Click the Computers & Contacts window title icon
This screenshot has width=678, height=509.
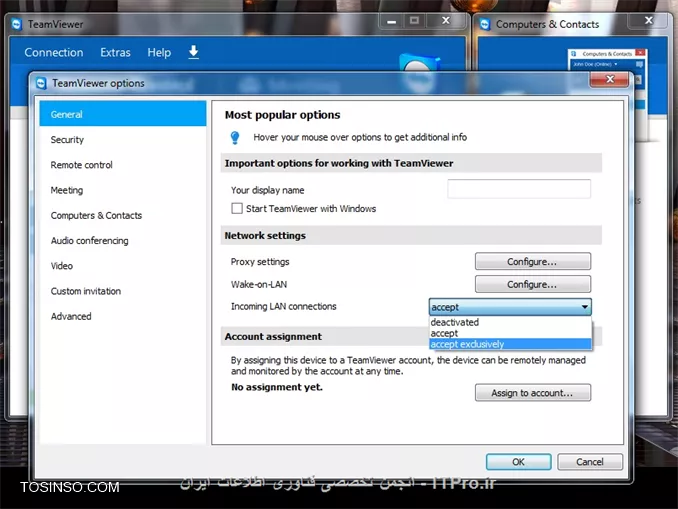[485, 24]
